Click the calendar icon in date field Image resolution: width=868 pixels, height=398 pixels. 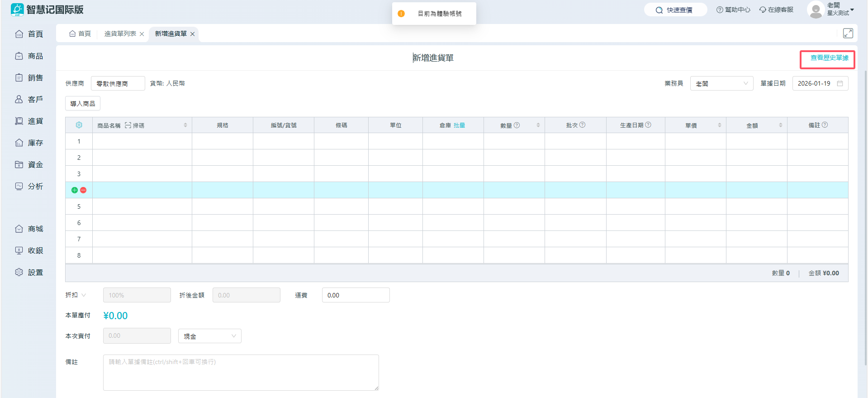tap(840, 83)
